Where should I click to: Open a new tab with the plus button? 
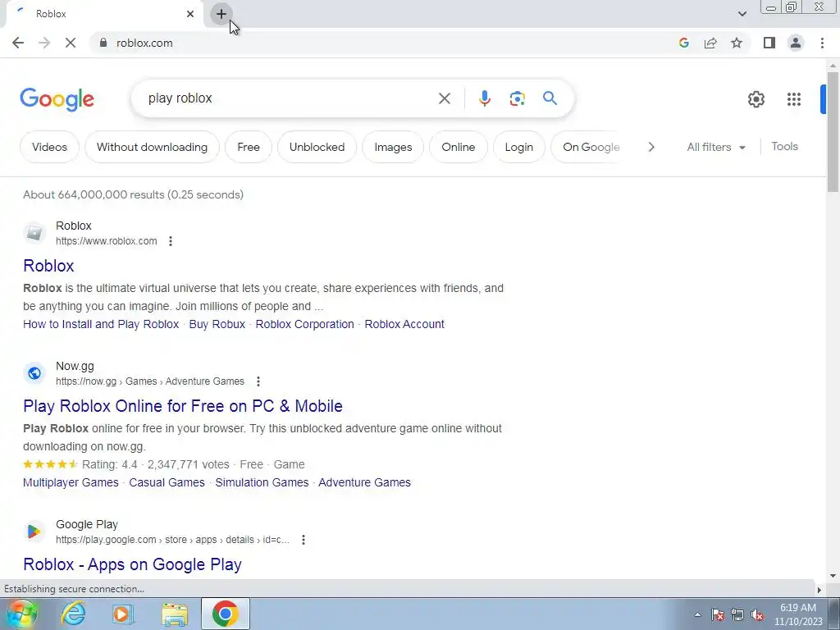tap(221, 14)
